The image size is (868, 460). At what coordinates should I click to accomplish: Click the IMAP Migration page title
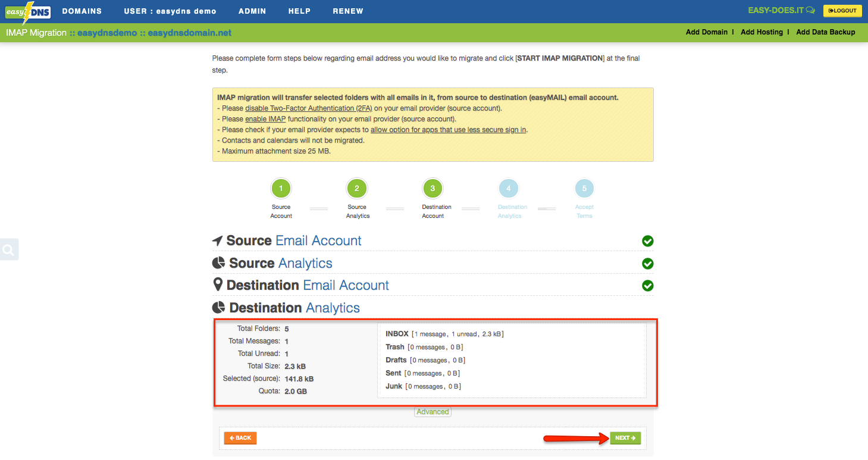pos(36,33)
